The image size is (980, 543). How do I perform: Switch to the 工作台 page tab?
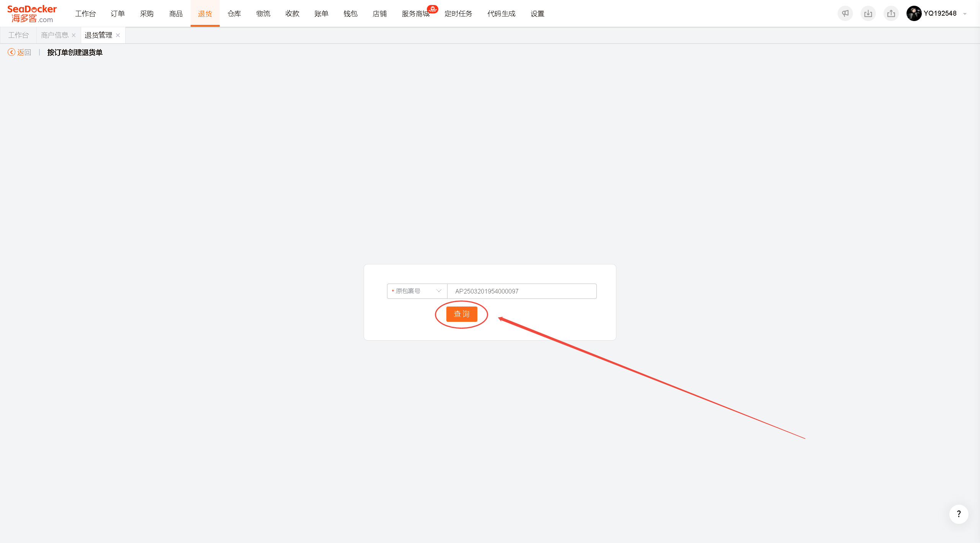point(18,35)
